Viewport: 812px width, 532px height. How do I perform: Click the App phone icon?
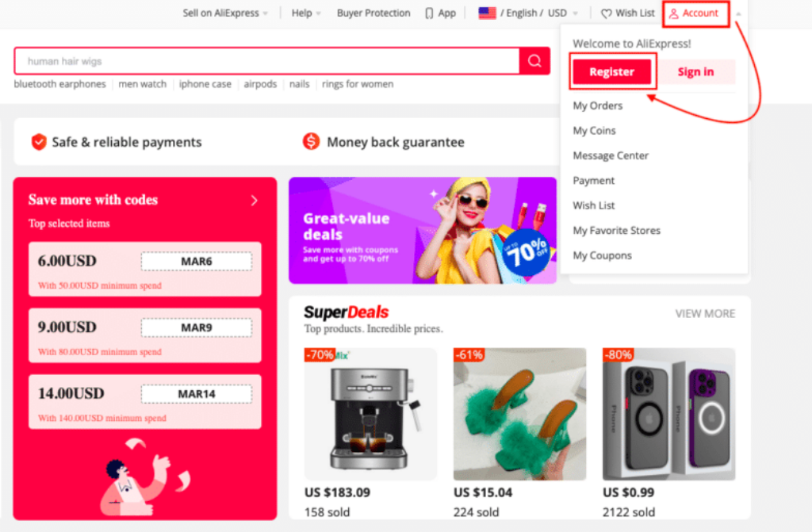coord(429,13)
